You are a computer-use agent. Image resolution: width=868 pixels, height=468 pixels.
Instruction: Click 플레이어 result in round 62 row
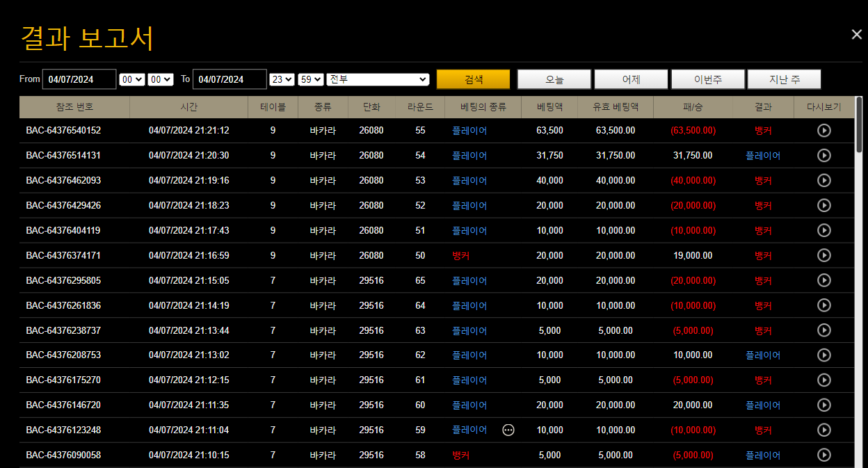[x=763, y=355]
